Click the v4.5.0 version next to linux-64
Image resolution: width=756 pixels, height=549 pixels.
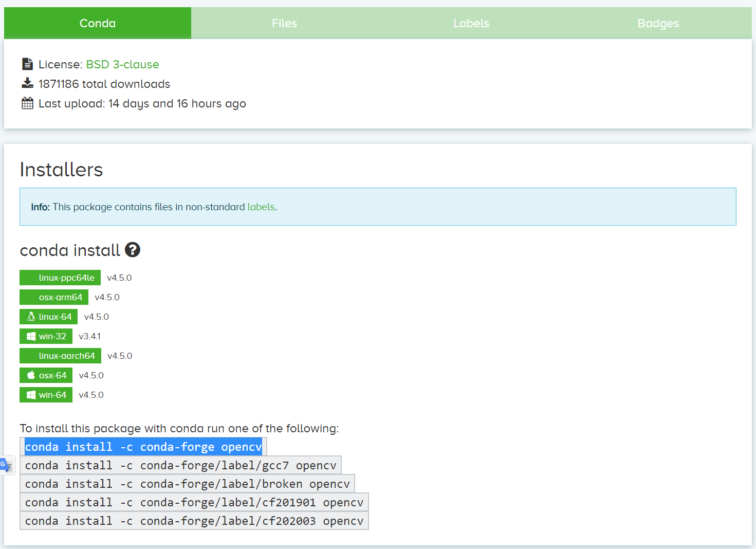[x=97, y=317]
